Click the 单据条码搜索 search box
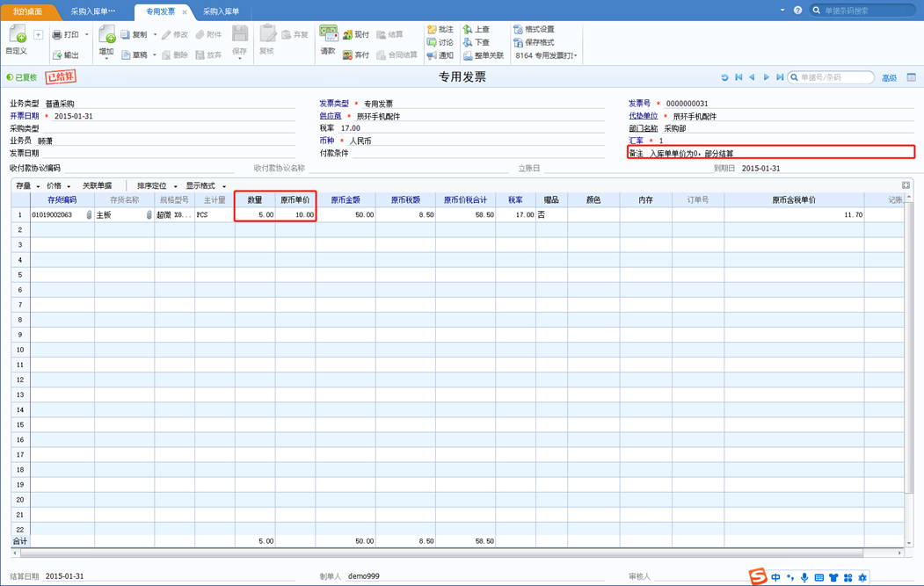This screenshot has height=586, width=924. tap(862, 10)
